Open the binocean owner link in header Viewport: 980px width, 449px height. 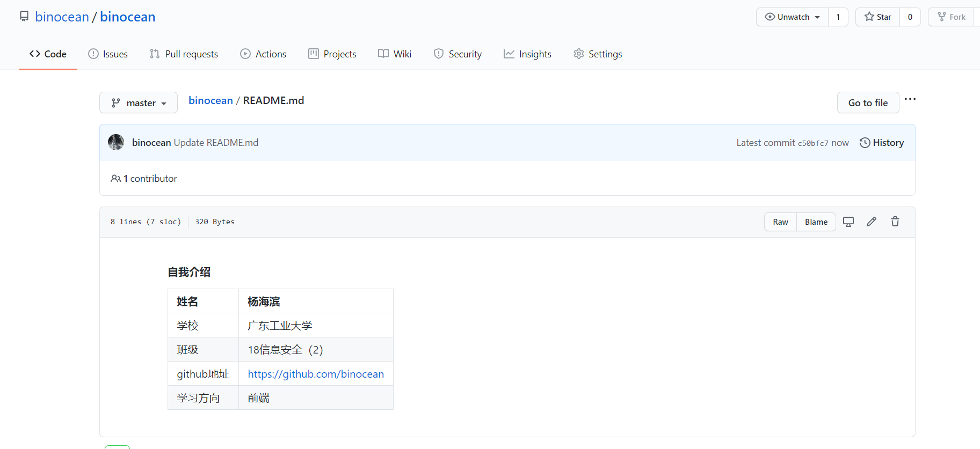(x=62, y=17)
